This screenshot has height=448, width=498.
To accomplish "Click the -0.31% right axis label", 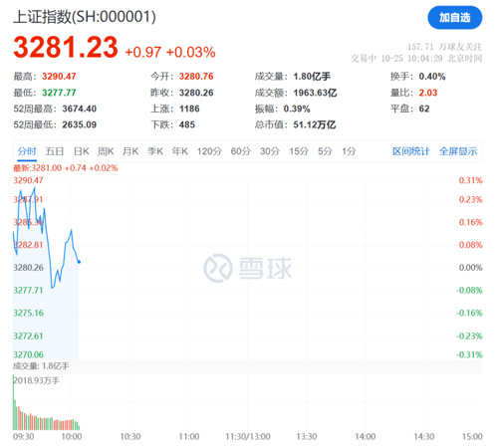I will (x=469, y=355).
